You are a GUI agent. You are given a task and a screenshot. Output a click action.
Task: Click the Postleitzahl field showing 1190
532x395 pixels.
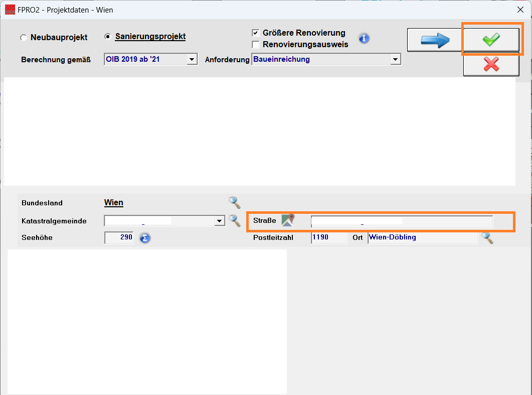tap(328, 237)
